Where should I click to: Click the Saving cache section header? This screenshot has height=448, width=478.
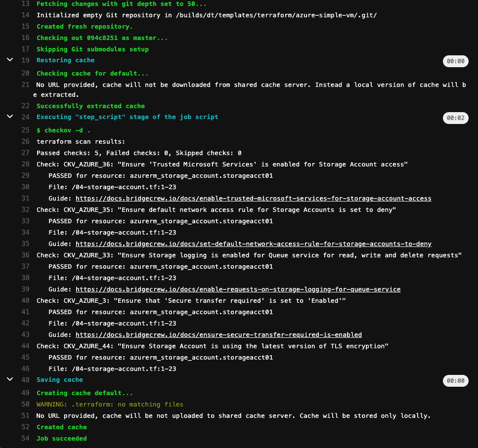pyautogui.click(x=60, y=380)
